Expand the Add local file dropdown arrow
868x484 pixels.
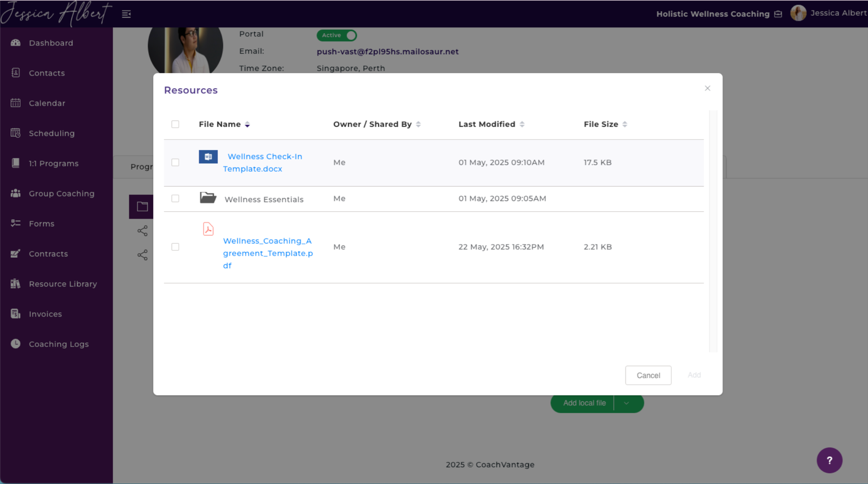(627, 403)
